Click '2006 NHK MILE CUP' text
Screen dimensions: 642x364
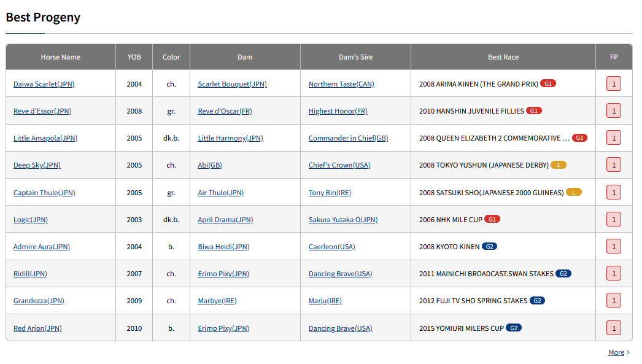451,220
